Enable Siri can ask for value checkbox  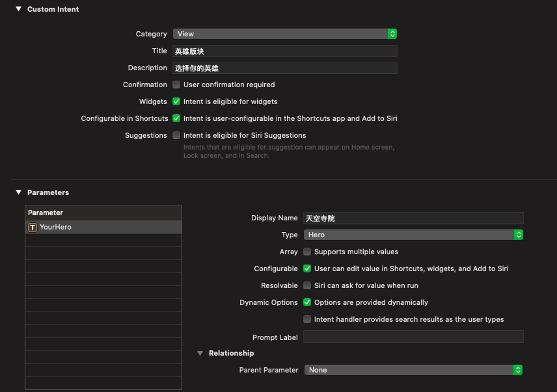coord(307,285)
